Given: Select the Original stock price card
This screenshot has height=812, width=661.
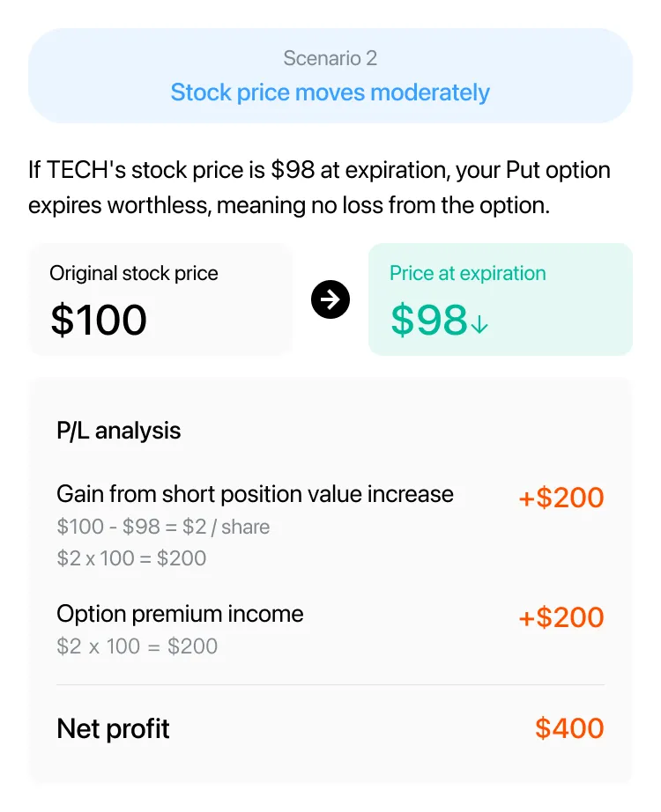Looking at the screenshot, I should (x=160, y=299).
